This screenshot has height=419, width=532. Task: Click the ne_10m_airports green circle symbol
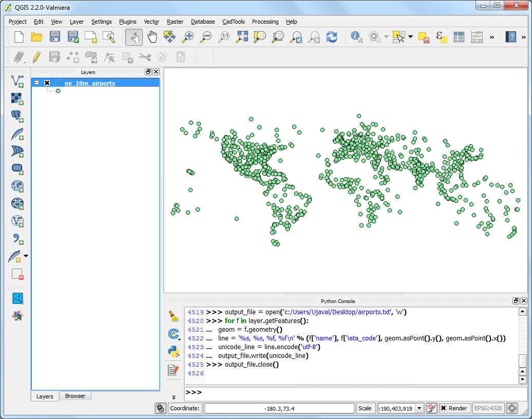coord(58,91)
